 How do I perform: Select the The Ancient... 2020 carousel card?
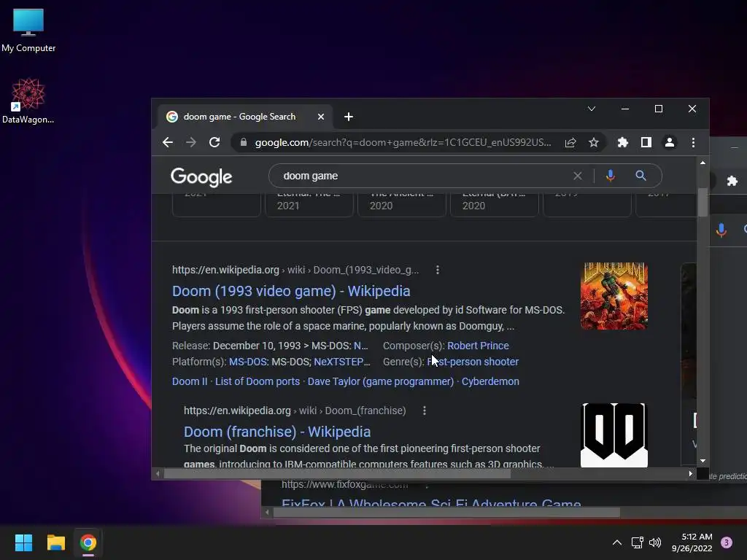click(x=402, y=205)
